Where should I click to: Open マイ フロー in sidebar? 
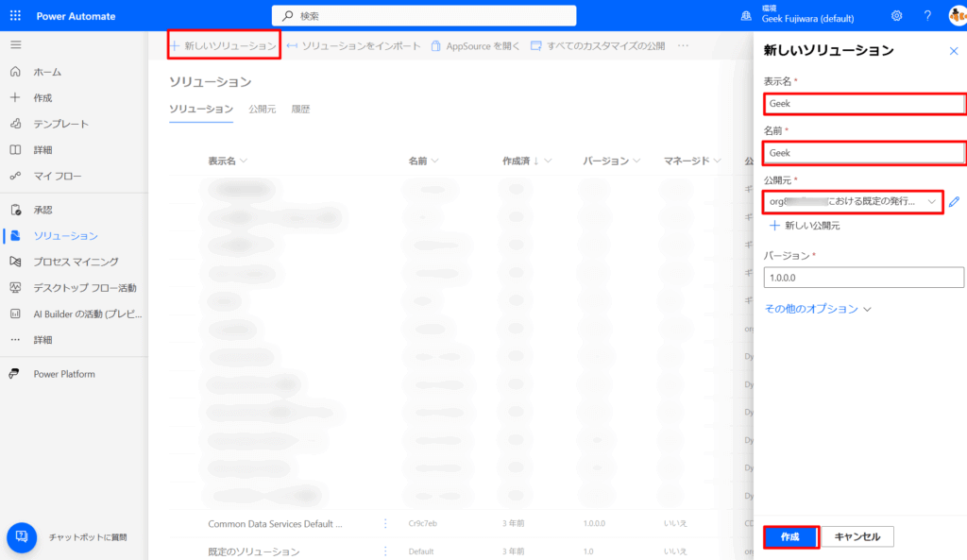(58, 176)
